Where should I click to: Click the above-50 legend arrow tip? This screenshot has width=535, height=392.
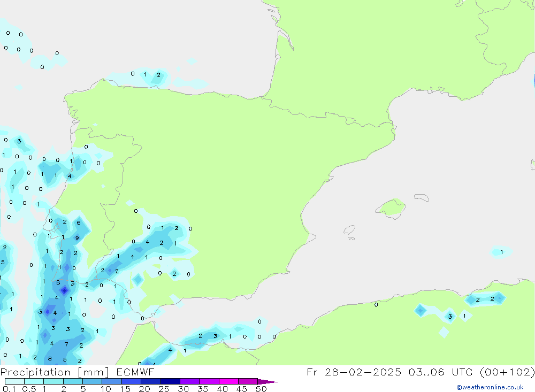coord(268,381)
